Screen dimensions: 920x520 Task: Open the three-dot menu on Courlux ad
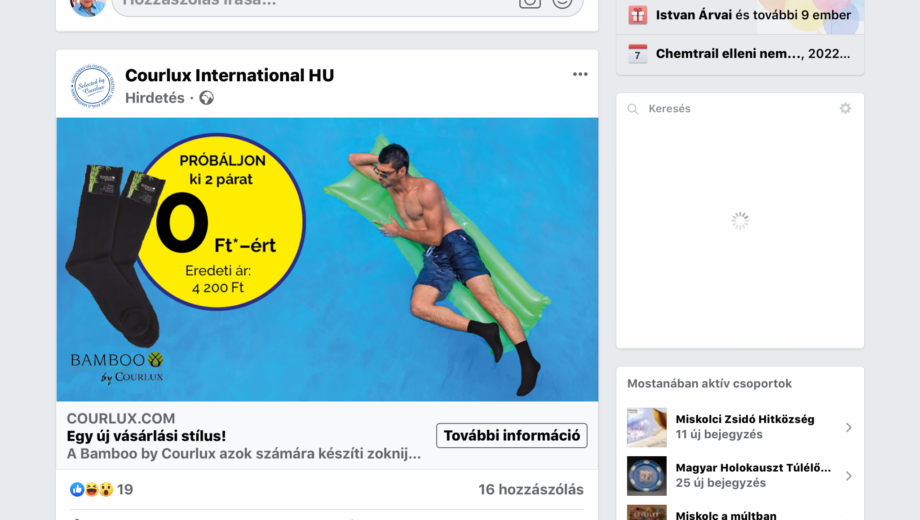[580, 74]
